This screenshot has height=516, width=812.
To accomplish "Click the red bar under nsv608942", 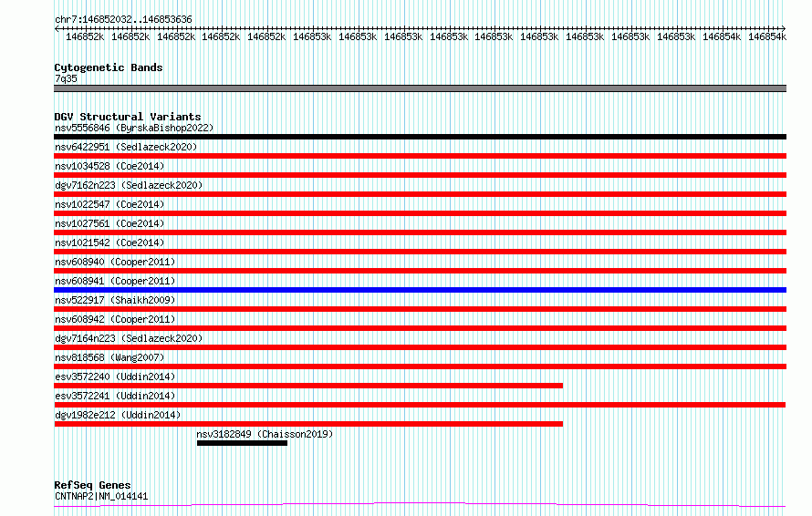I will click(420, 328).
